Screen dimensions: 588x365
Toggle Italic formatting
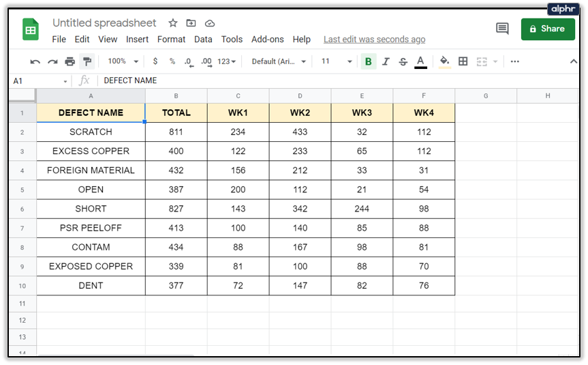[386, 61]
